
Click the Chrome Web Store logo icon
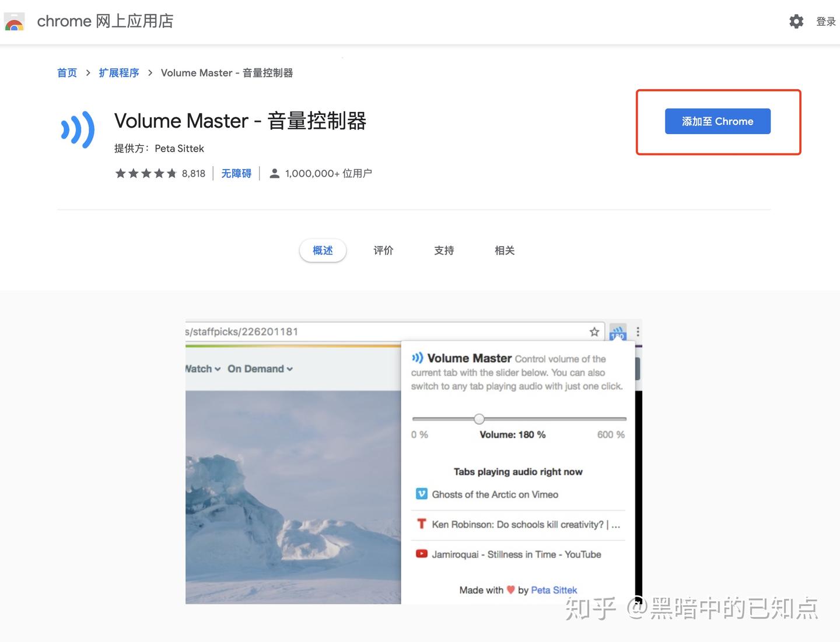point(14,22)
